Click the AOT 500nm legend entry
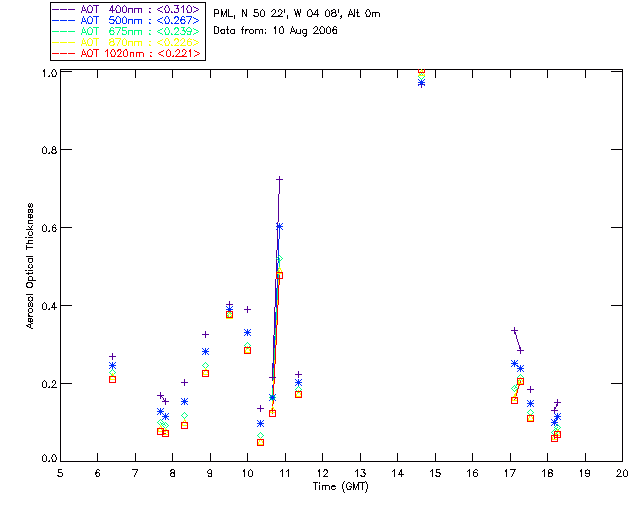This screenshot has height=512, width=640. (x=127, y=20)
